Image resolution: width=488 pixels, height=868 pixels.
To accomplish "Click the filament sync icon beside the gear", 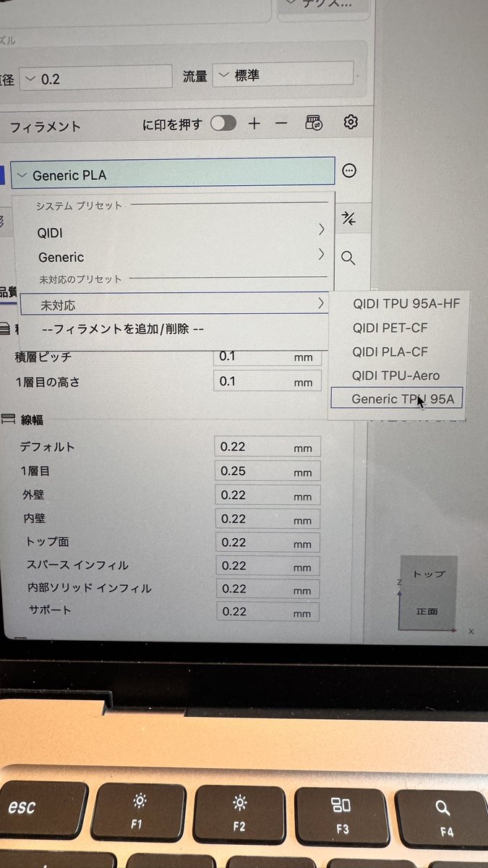I will pyautogui.click(x=313, y=122).
